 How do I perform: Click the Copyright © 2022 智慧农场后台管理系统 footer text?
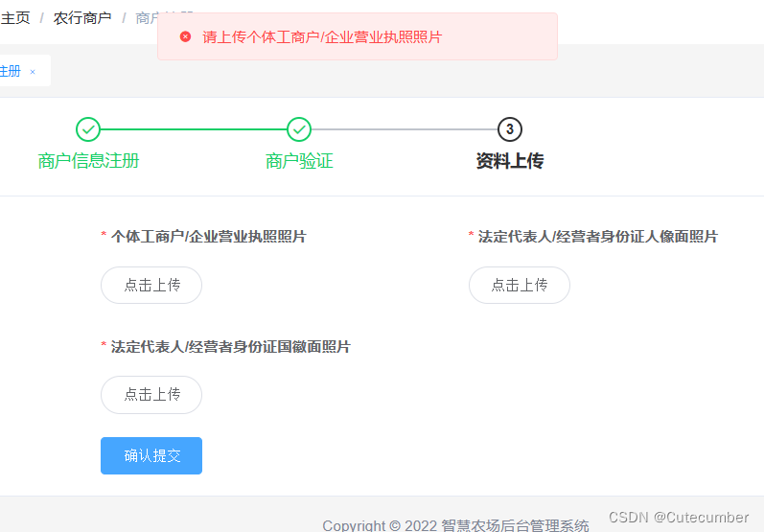[x=455, y=525]
